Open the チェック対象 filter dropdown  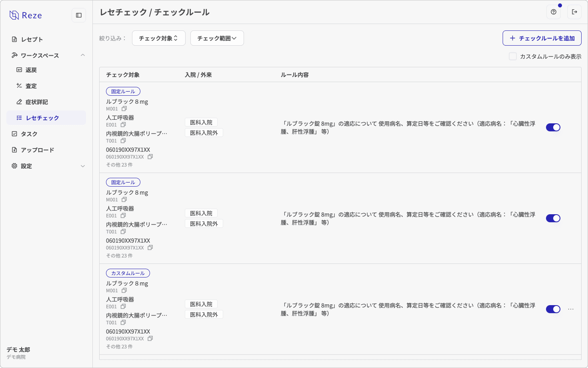(x=158, y=38)
